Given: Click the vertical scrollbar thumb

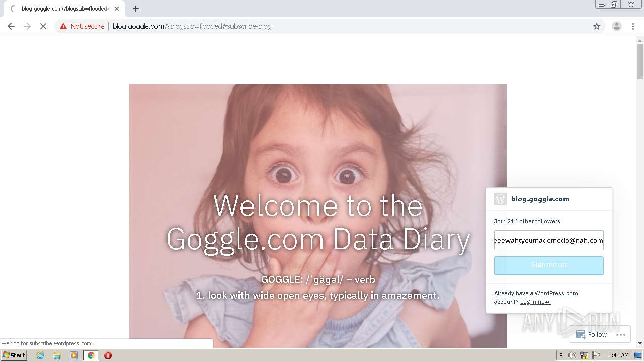Looking at the screenshot, I should pos(640,61).
